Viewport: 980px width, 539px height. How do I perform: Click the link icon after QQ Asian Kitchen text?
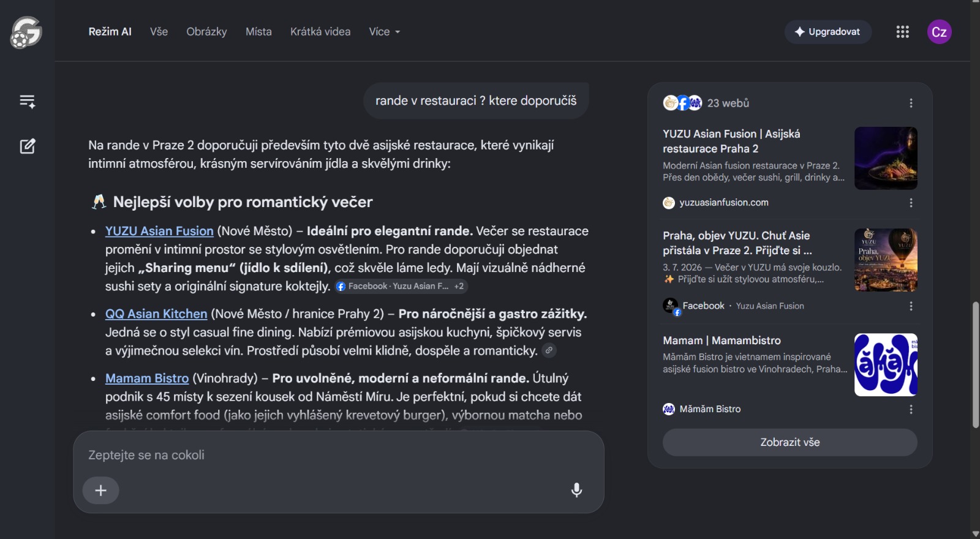click(549, 350)
